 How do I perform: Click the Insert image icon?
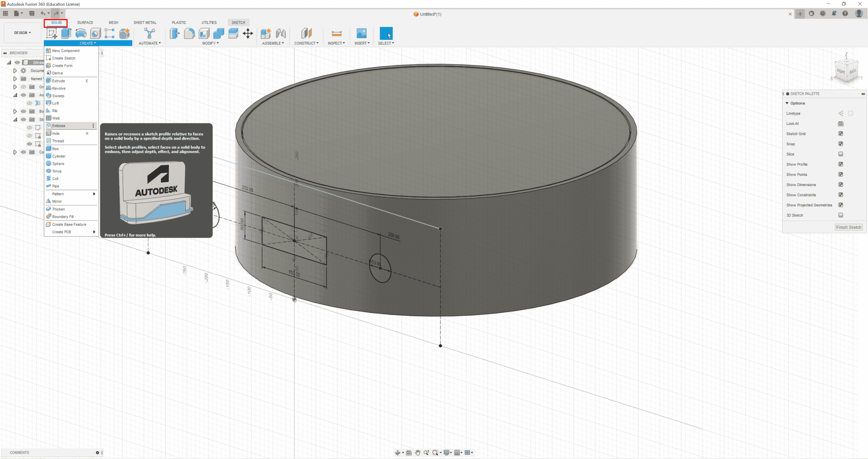pyautogui.click(x=361, y=33)
